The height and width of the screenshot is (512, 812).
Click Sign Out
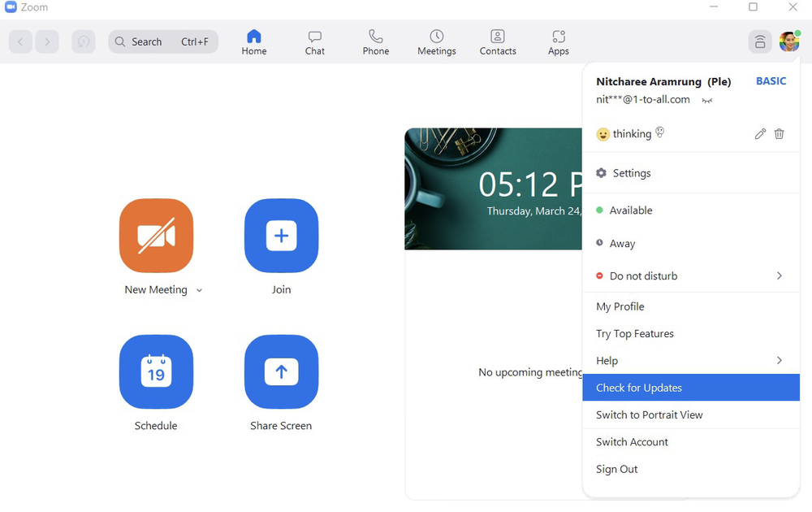tap(691, 469)
